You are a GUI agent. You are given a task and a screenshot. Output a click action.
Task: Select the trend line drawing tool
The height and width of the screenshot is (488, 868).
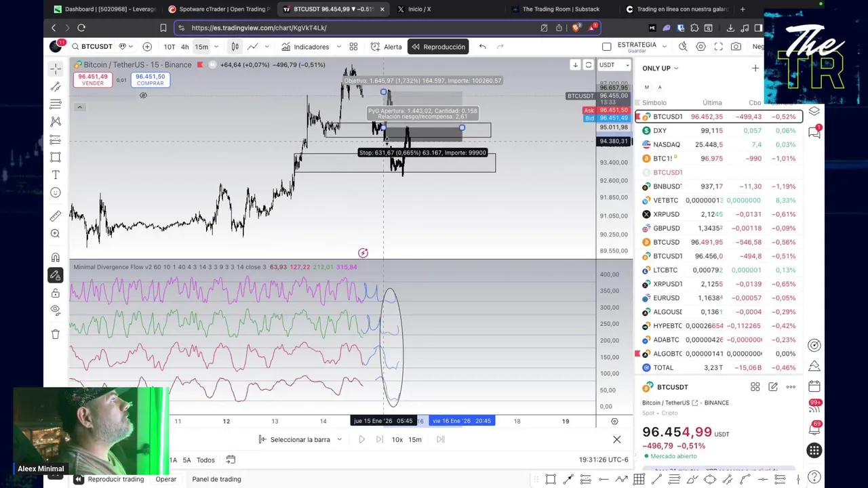[x=56, y=87]
